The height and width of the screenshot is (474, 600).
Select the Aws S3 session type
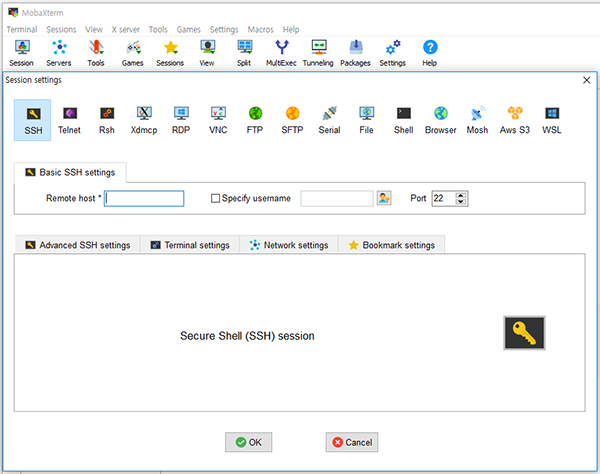coord(515,120)
